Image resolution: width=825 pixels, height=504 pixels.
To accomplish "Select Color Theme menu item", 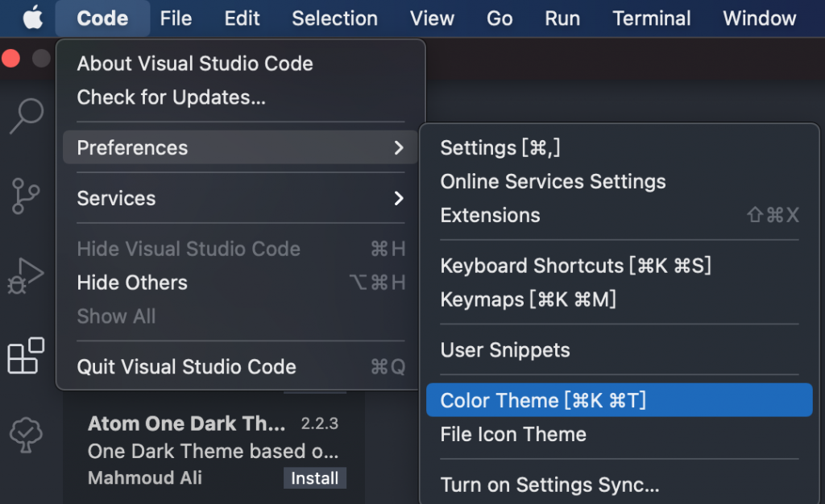I will [620, 400].
